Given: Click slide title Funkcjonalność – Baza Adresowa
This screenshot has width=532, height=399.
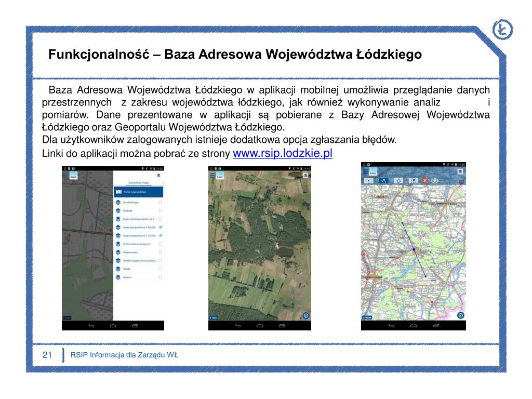Looking at the screenshot, I should click(x=235, y=54).
